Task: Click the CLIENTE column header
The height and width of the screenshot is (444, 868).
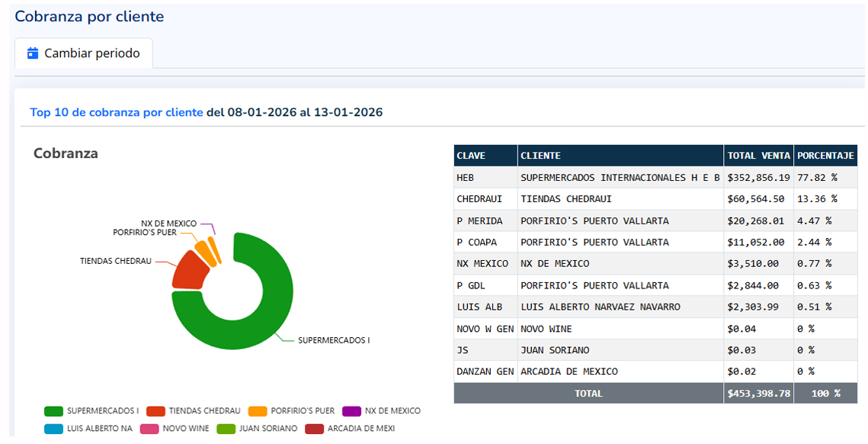Action: click(620, 156)
